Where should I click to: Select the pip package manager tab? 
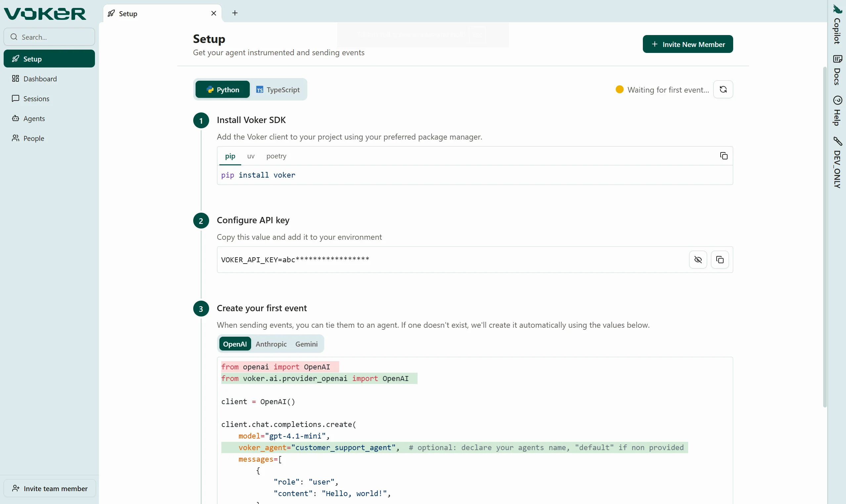pos(230,156)
